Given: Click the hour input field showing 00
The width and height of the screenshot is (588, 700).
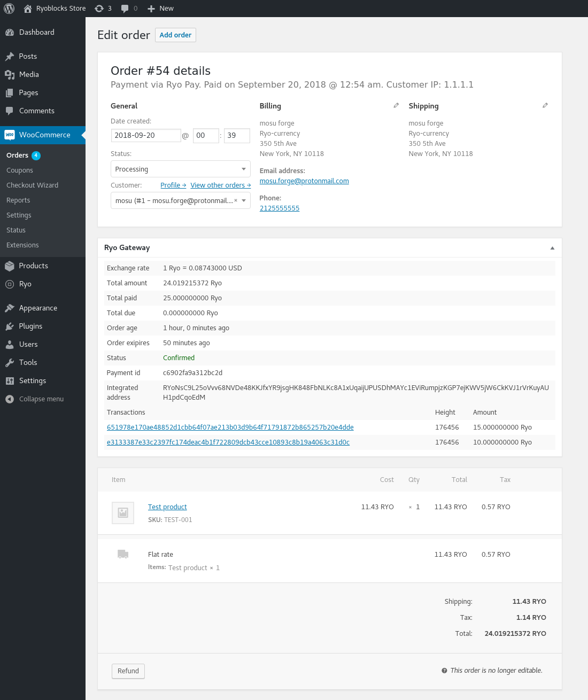Looking at the screenshot, I should pos(206,136).
